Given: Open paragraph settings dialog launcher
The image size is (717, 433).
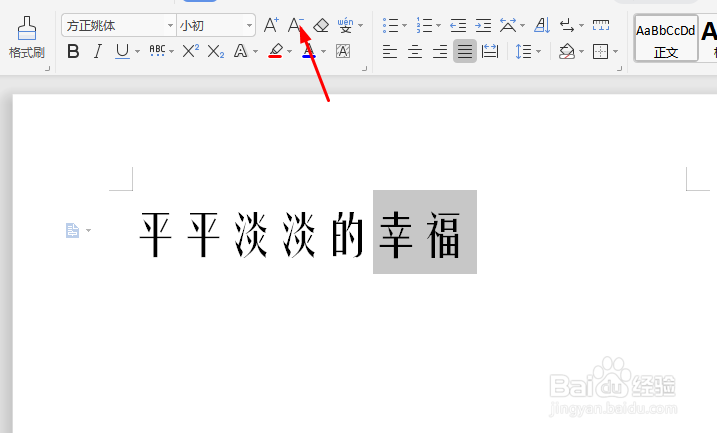Looking at the screenshot, I should point(620,69).
